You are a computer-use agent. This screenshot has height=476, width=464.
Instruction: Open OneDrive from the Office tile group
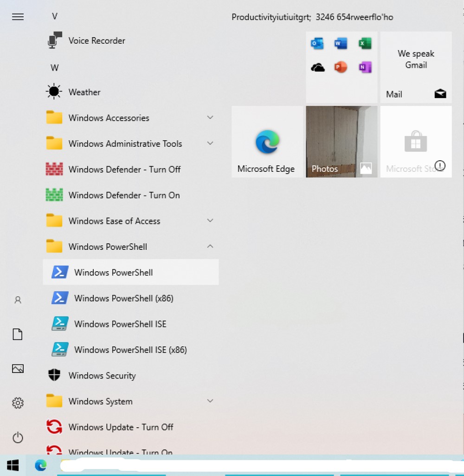coord(317,67)
